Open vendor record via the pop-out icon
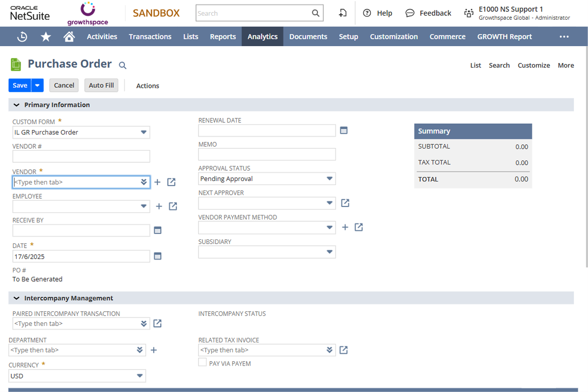The height and width of the screenshot is (392, 588). pos(171,182)
